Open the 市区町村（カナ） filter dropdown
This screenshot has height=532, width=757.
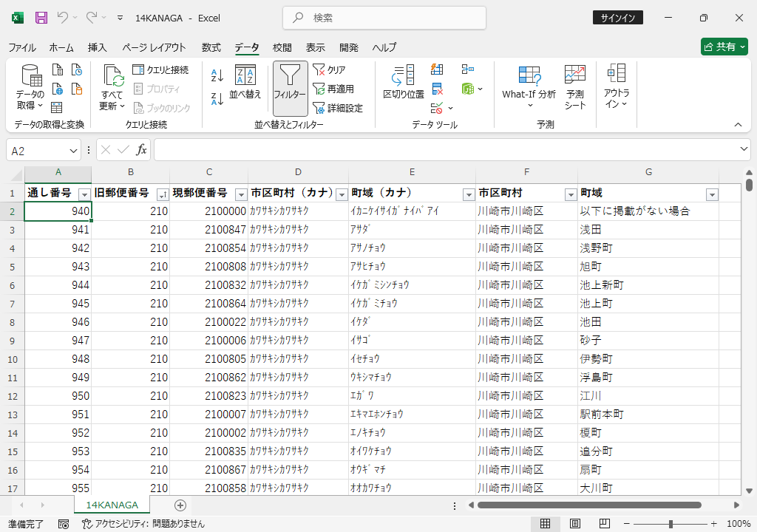pos(342,194)
